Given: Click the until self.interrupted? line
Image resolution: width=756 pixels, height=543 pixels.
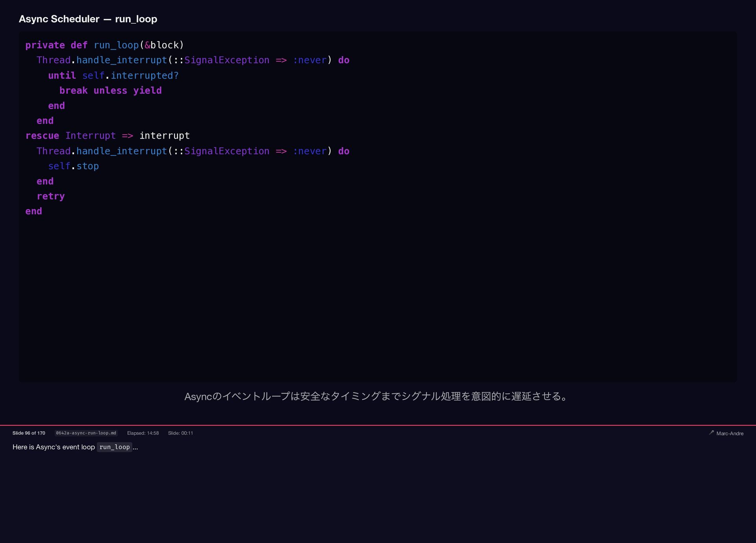Looking at the screenshot, I should (113, 76).
